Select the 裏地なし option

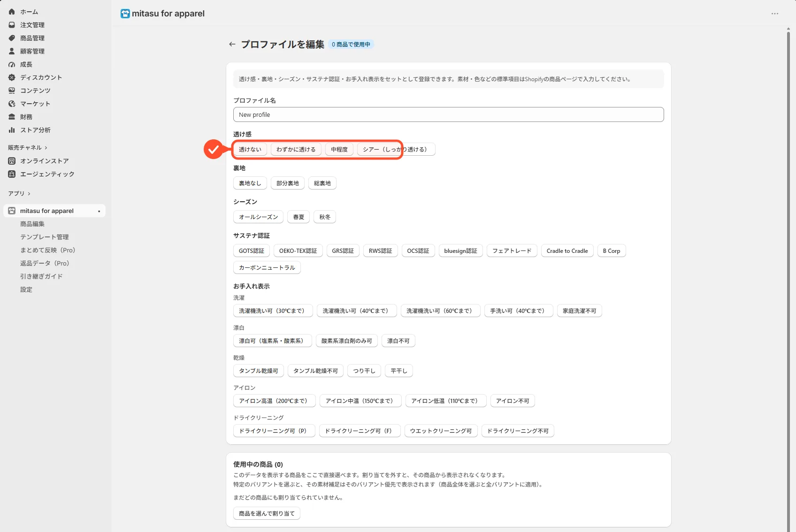[x=250, y=183]
